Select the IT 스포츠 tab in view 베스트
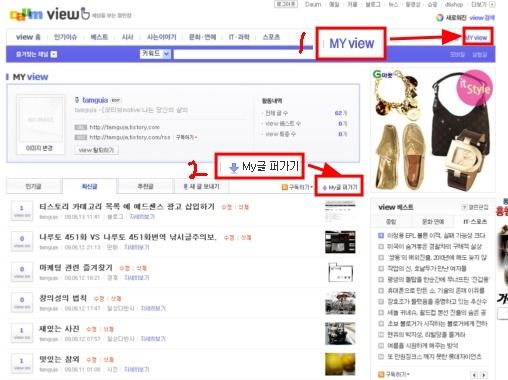 [475, 222]
